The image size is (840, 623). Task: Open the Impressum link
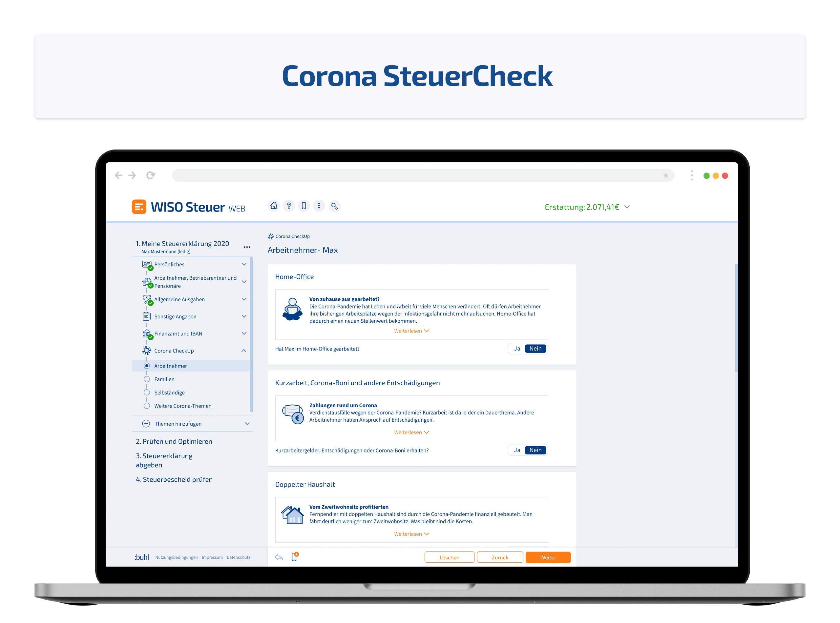[212, 557]
